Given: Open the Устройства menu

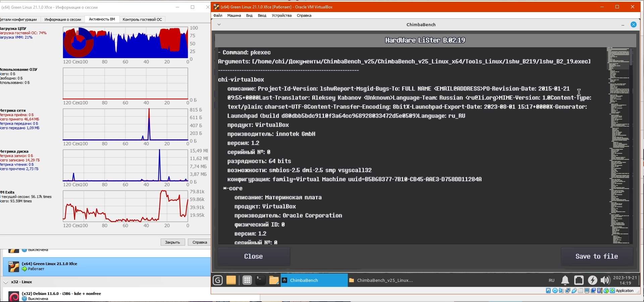Looking at the screenshot, I should click(282, 15).
